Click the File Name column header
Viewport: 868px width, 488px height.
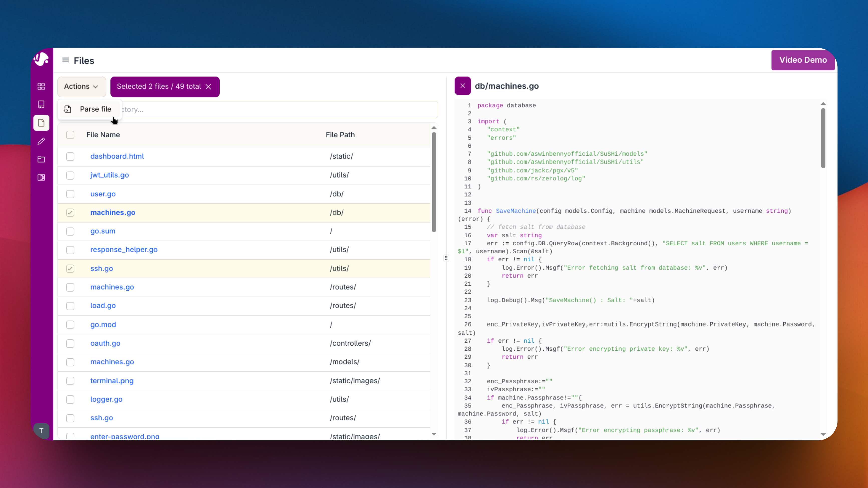(103, 135)
